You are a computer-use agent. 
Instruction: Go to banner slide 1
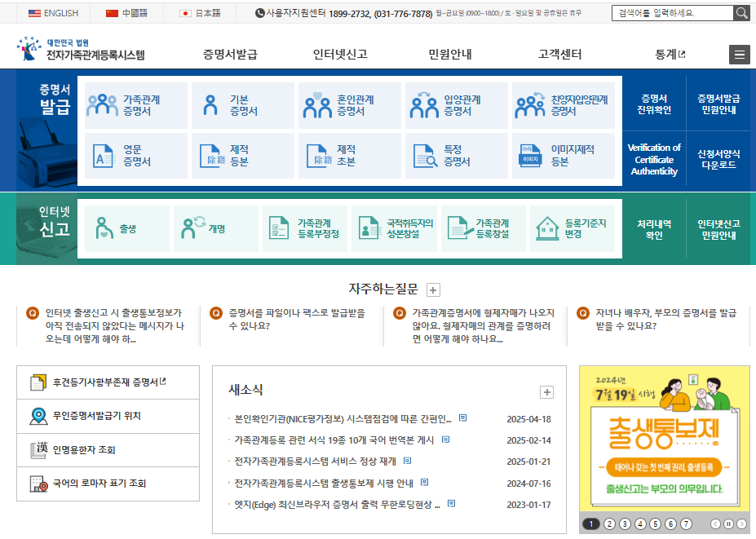tap(591, 524)
